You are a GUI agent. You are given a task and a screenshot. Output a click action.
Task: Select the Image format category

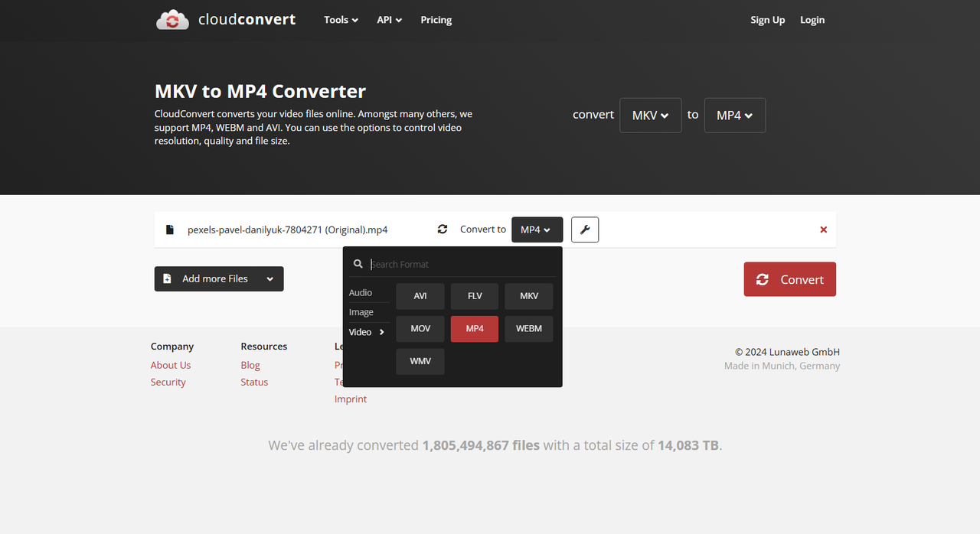pos(361,312)
